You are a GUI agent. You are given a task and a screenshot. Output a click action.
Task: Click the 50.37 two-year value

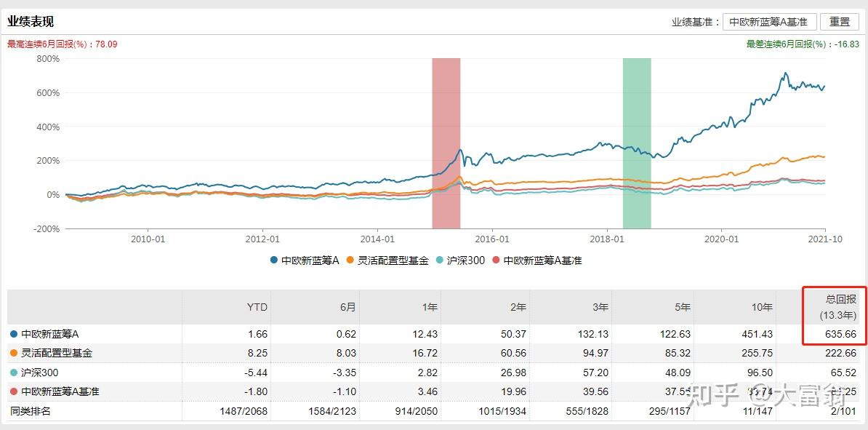(x=513, y=334)
